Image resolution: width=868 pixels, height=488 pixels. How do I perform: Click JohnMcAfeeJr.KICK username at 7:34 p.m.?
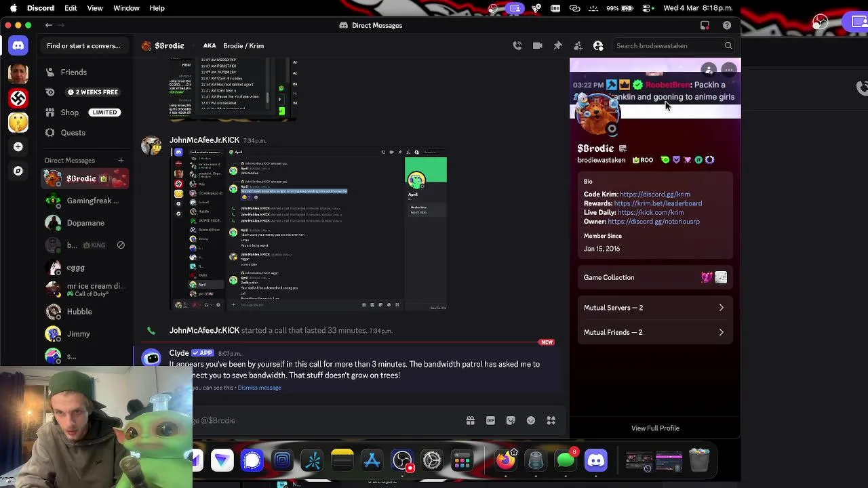click(204, 140)
